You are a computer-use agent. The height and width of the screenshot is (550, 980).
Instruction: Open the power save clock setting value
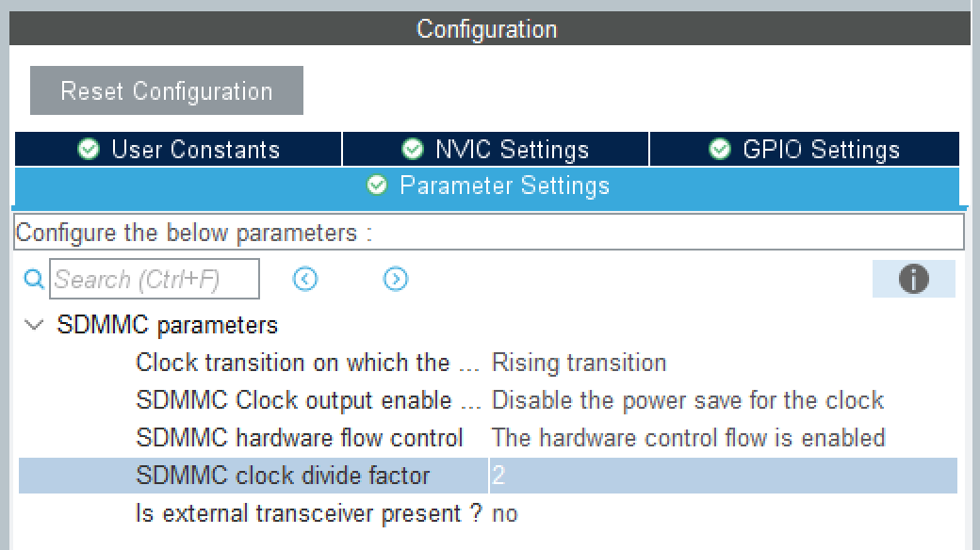point(687,400)
